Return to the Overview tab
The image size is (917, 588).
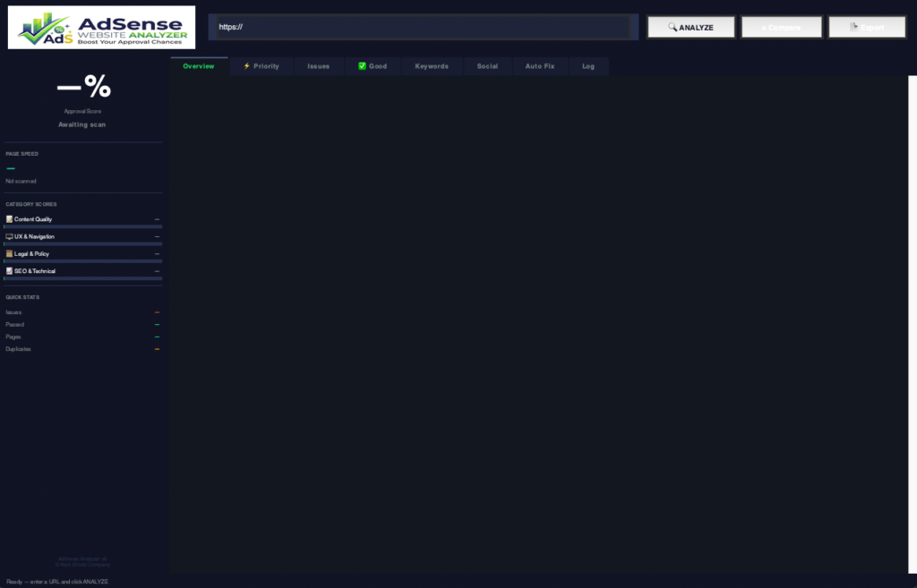(198, 65)
